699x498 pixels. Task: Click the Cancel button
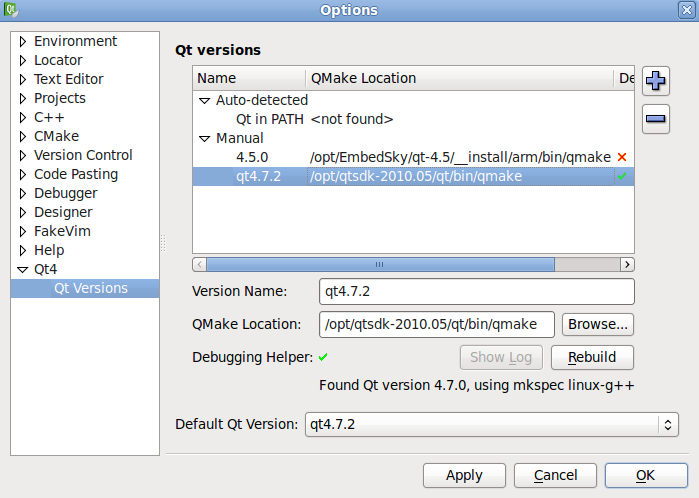tap(555, 475)
